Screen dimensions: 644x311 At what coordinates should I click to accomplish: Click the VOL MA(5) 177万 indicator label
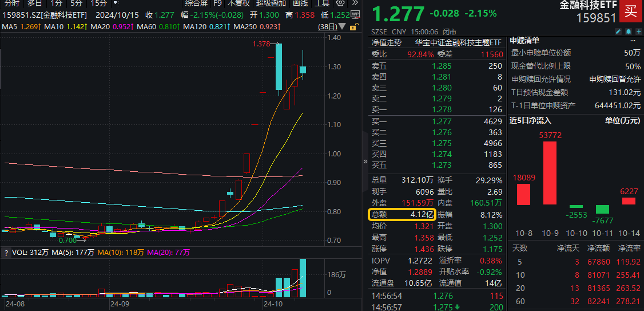tap(73, 253)
